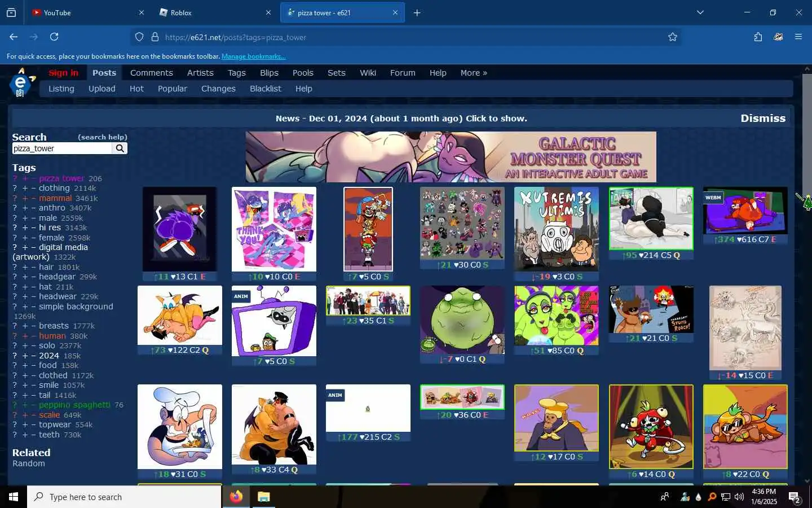
Task: Click the taskbar clock showing 4:36 PM
Action: 764,497
